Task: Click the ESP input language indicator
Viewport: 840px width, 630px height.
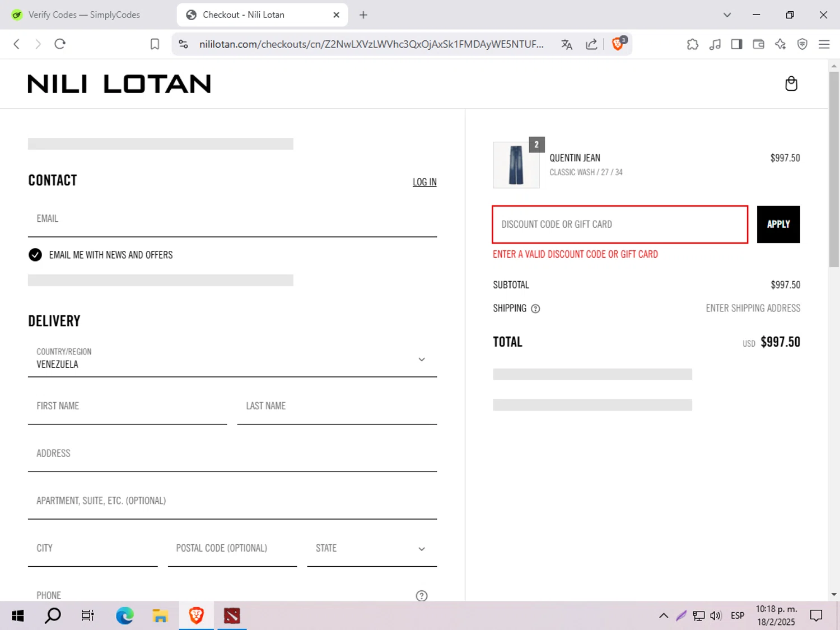Action: click(x=738, y=616)
